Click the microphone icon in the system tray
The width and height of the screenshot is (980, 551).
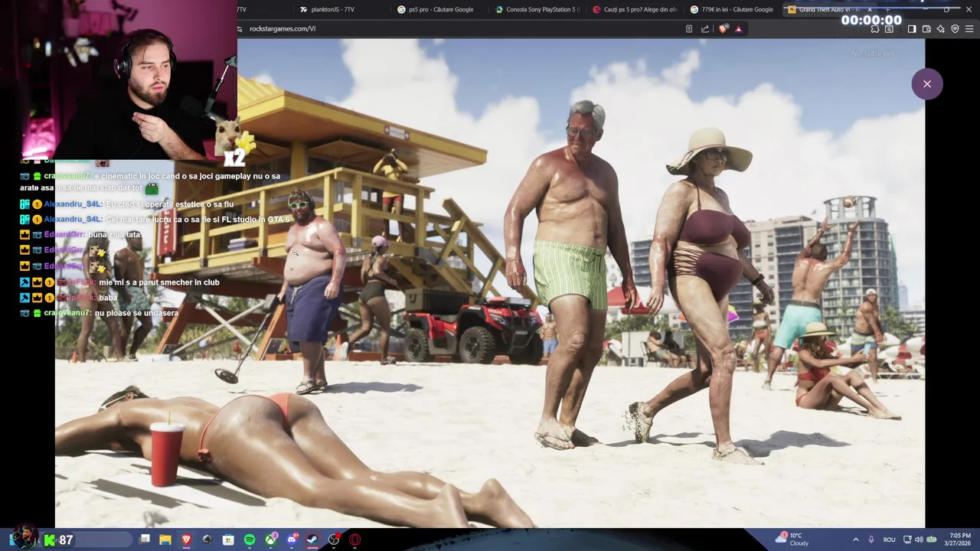click(x=871, y=540)
